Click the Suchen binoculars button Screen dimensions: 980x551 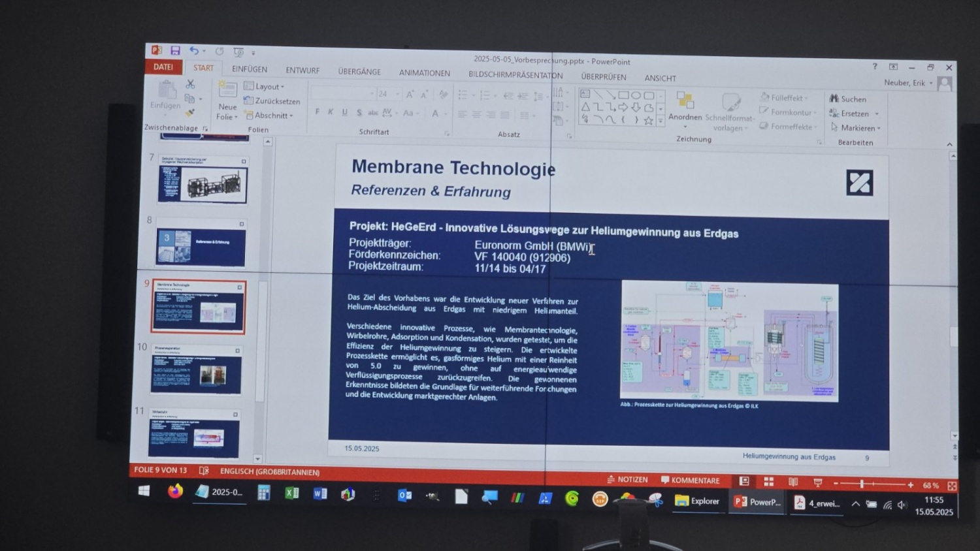click(848, 99)
